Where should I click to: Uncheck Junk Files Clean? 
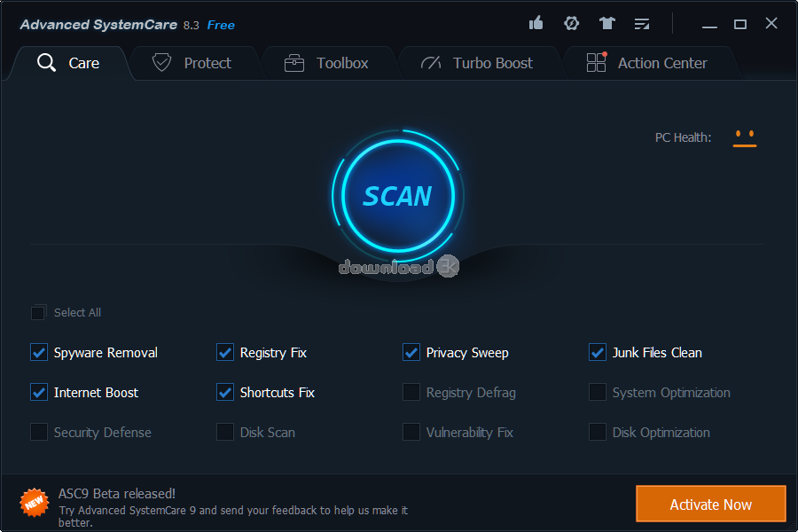(x=598, y=352)
